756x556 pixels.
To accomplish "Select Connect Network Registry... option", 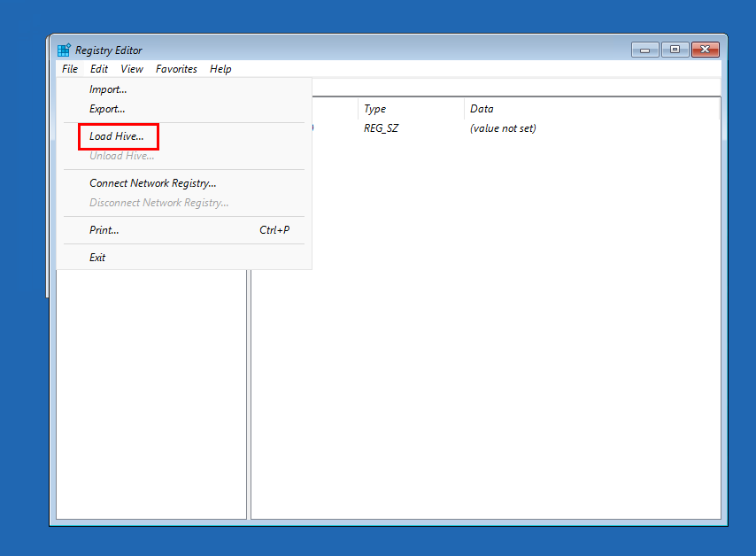I will click(152, 183).
